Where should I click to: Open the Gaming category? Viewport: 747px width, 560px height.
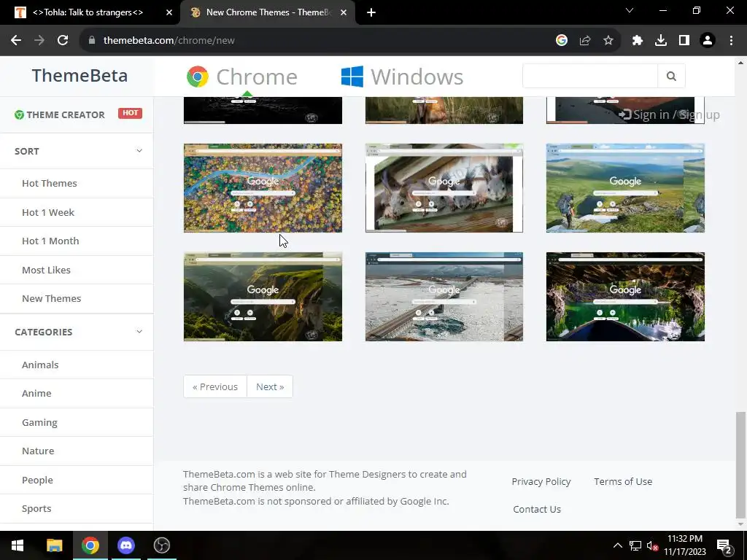click(39, 422)
